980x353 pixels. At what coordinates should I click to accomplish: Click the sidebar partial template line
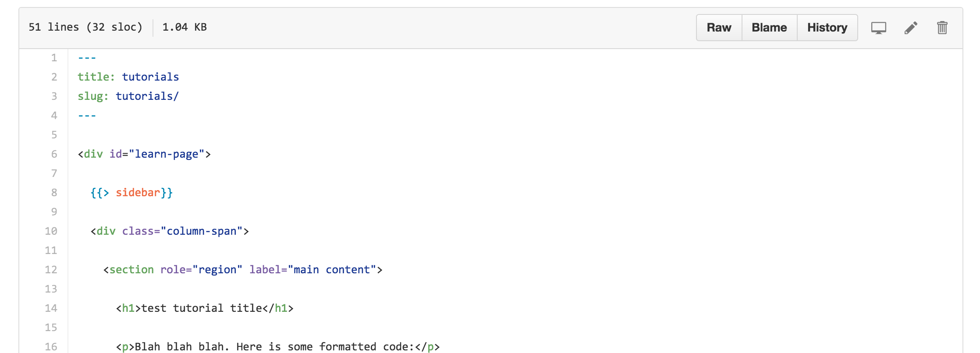131,193
